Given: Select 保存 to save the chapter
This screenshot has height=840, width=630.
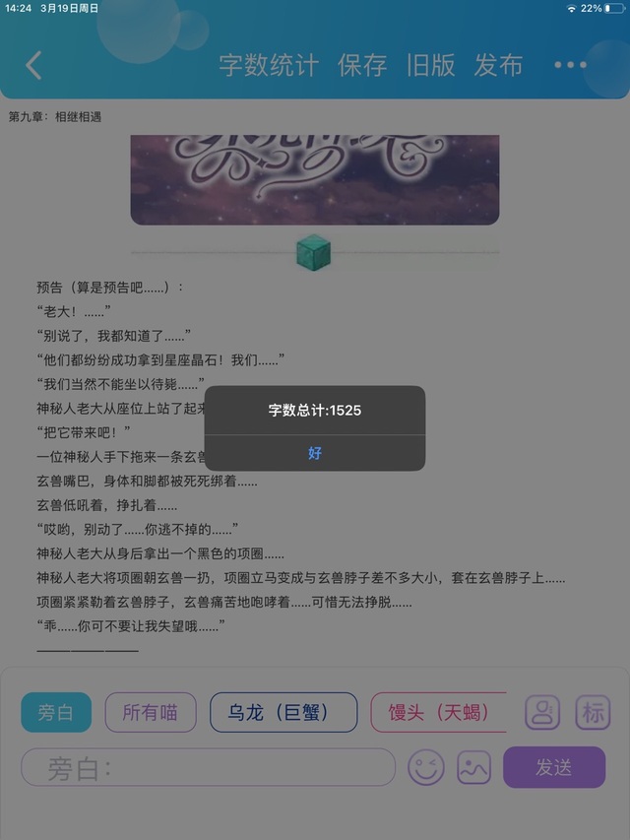Looking at the screenshot, I should point(362,65).
